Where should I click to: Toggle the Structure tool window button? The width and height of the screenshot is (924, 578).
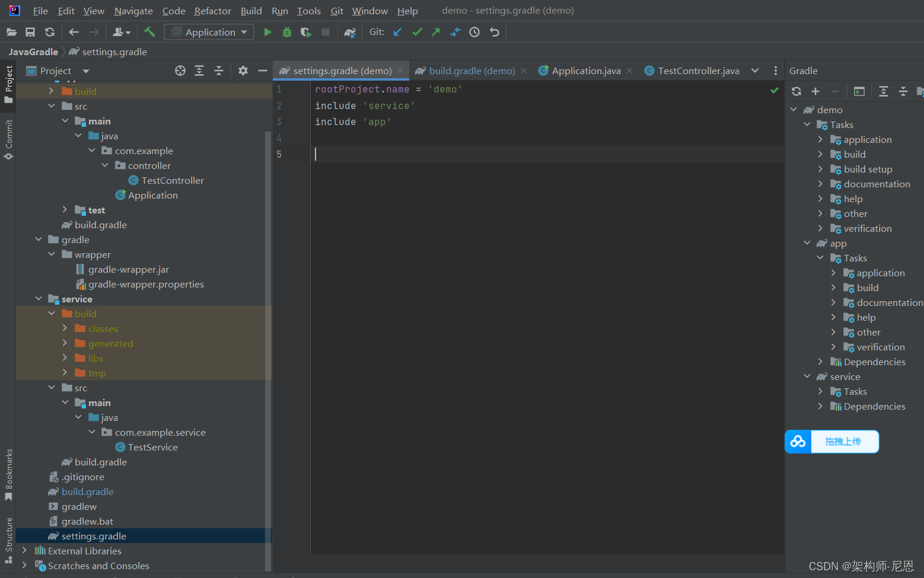point(8,539)
